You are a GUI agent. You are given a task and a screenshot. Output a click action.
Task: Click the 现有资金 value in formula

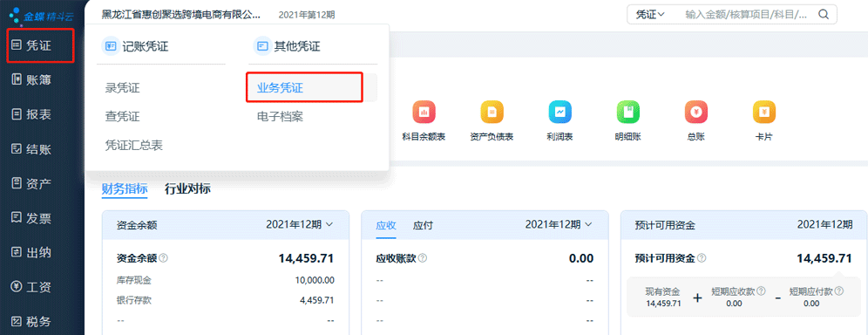663,304
